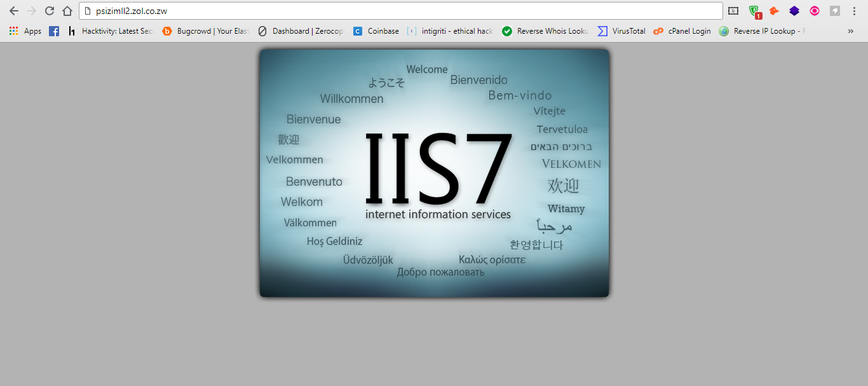Viewport: 868px width, 386px height.
Task: Click the address bar showing psizimll2.zol.co.zw
Action: pyautogui.click(x=401, y=11)
